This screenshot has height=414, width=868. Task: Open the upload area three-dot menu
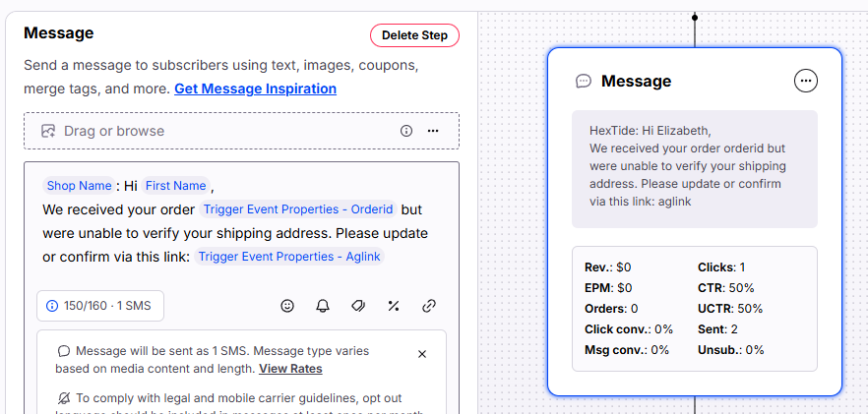click(x=433, y=131)
